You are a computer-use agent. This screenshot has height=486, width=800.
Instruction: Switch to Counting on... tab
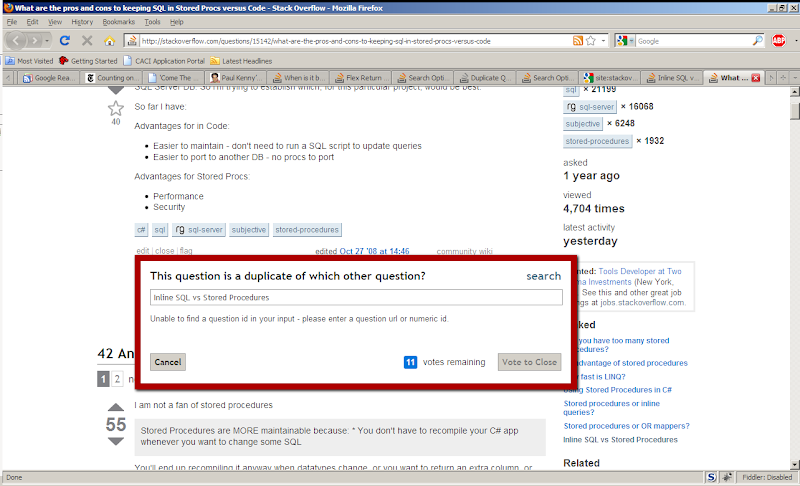tap(112, 78)
